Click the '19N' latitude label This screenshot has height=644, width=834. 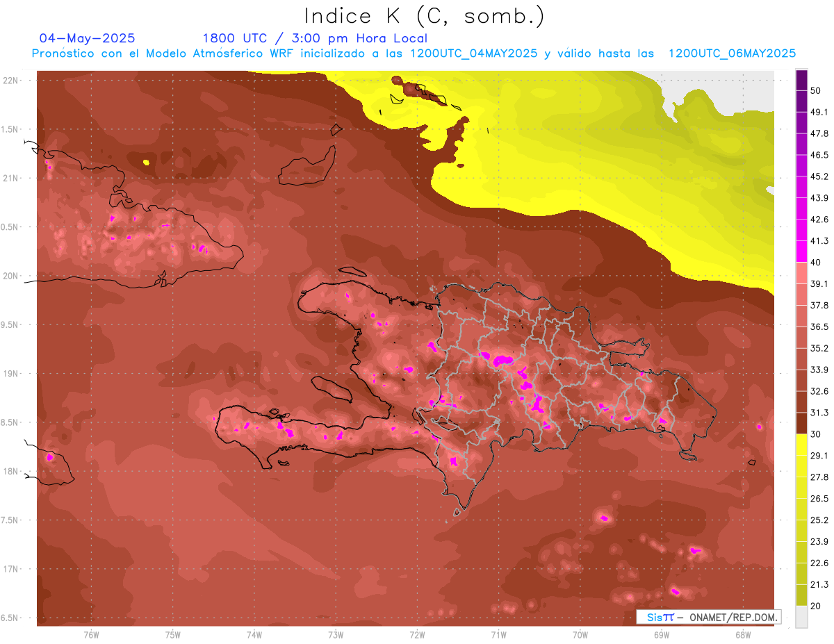point(11,374)
